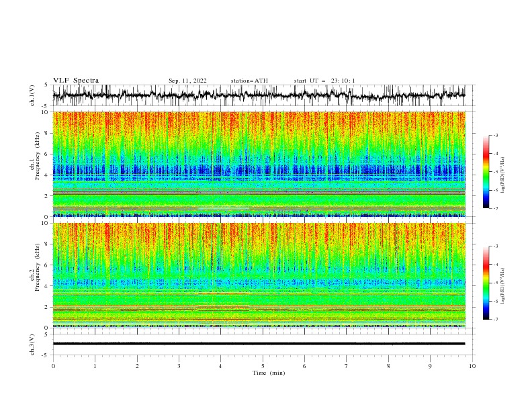Image resolution: width=532 pixels, height=411 pixels.
Task: Click the ch.1 "Frequency (kHz)" axis label
Action: 38,154
